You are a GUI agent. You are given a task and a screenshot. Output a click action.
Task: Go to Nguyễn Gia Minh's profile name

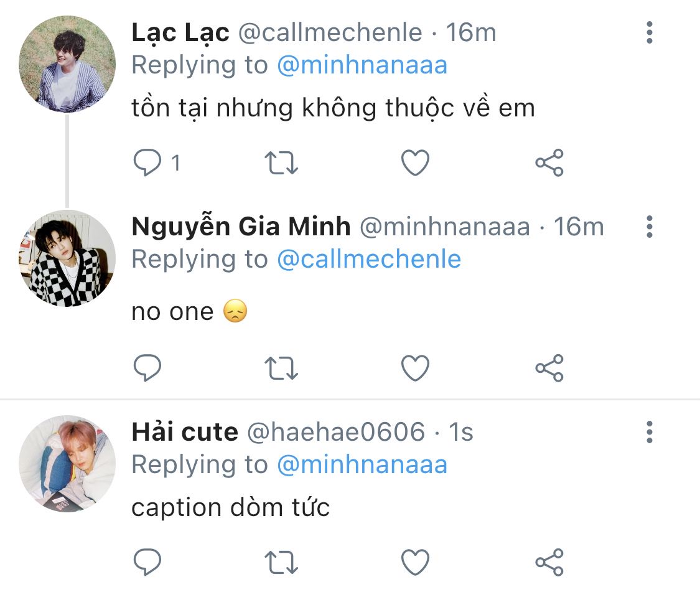[x=241, y=227]
